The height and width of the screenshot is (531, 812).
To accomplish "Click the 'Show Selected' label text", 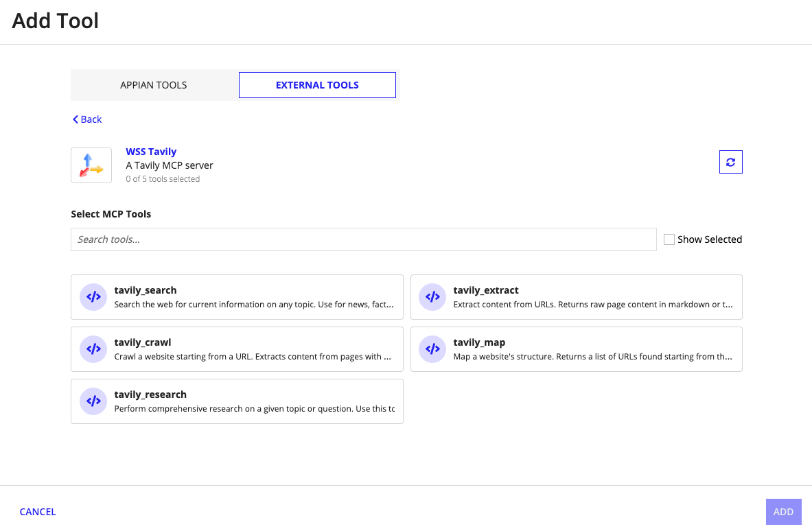I will (x=710, y=239).
